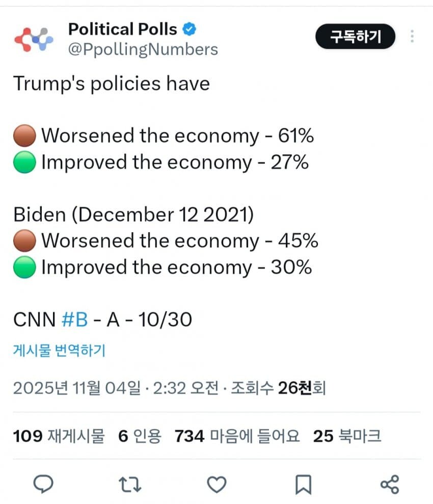The height and width of the screenshot is (504, 433).
Task: Open the reply comment icon
Action: click(44, 484)
